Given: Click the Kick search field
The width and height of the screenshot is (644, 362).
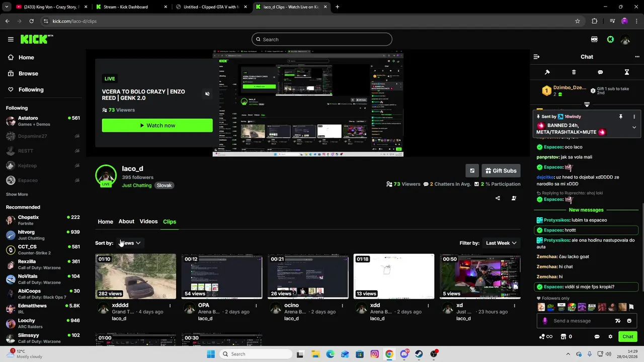Looking at the screenshot, I should 322,39.
